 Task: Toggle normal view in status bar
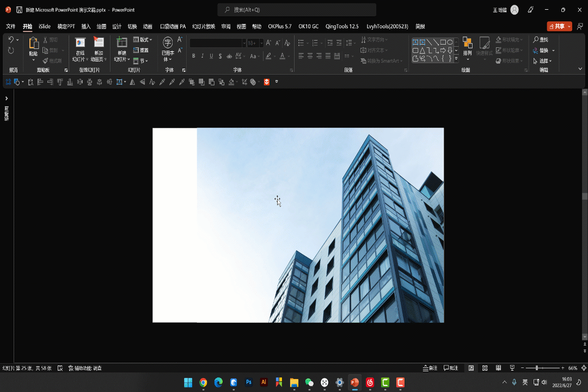[x=471, y=368]
